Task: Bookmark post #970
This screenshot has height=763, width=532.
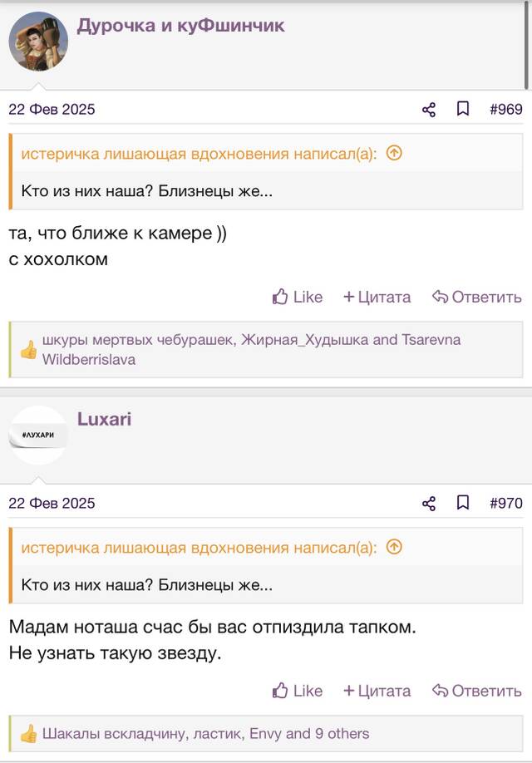Action: pos(463,503)
